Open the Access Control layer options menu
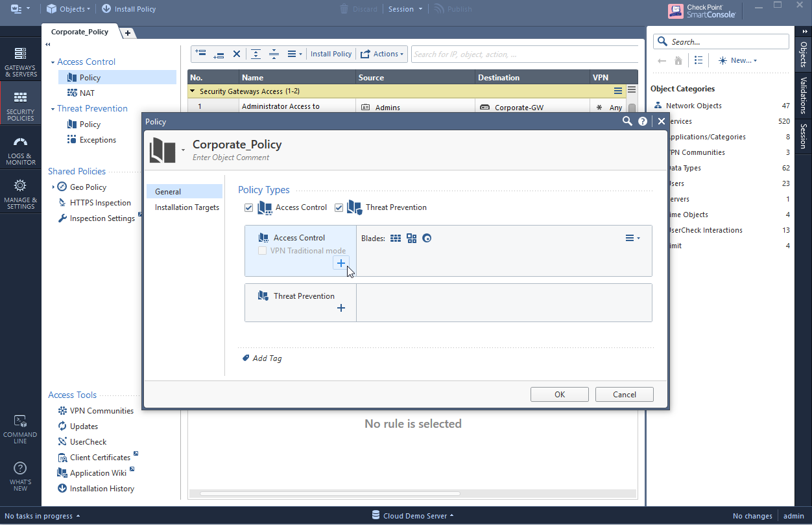Image resolution: width=812 pixels, height=525 pixels. coord(632,239)
